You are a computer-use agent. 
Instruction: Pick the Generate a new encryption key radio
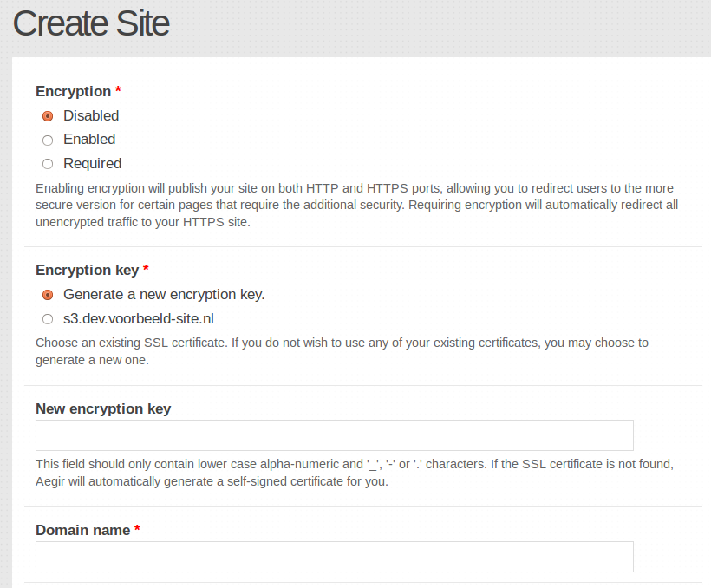pos(48,295)
